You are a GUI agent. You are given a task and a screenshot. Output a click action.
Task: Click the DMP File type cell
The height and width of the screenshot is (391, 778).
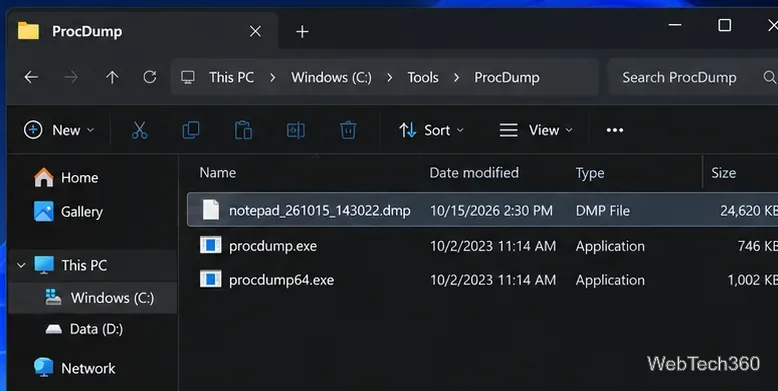point(602,210)
